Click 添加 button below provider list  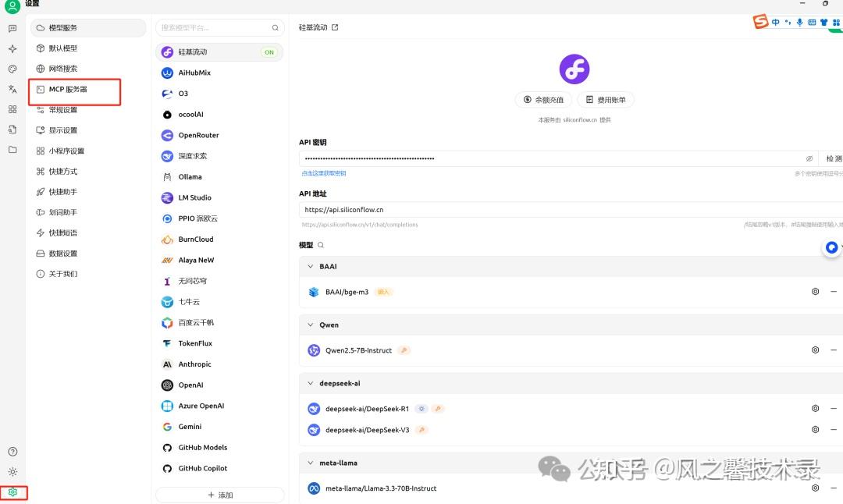coord(220,495)
